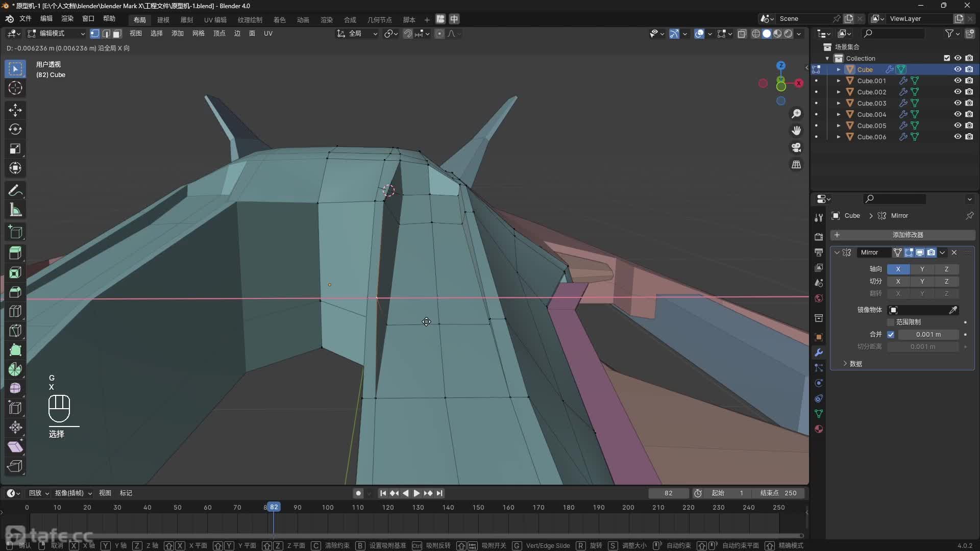
Task: Jump to the end frame
Action: (439, 493)
